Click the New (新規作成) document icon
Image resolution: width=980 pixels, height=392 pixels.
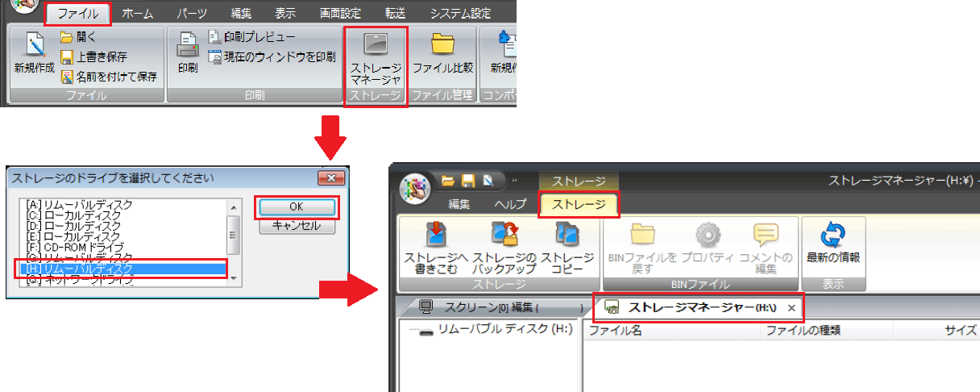pos(35,45)
